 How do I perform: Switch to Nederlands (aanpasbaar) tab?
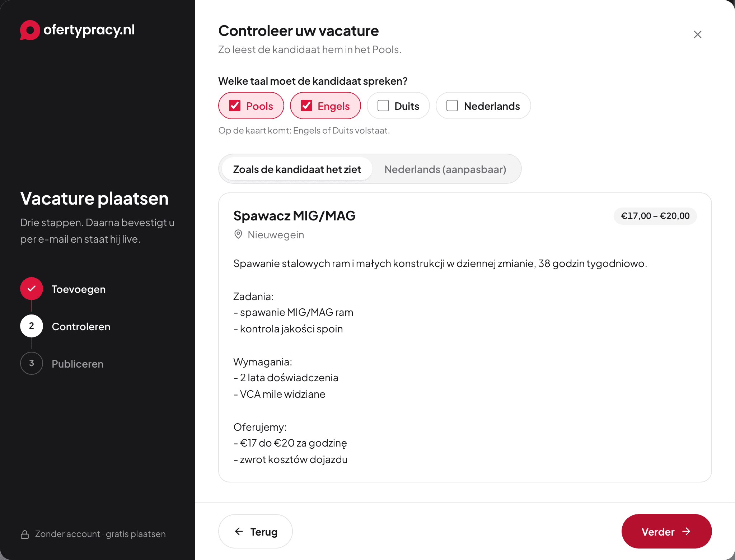[x=445, y=169]
